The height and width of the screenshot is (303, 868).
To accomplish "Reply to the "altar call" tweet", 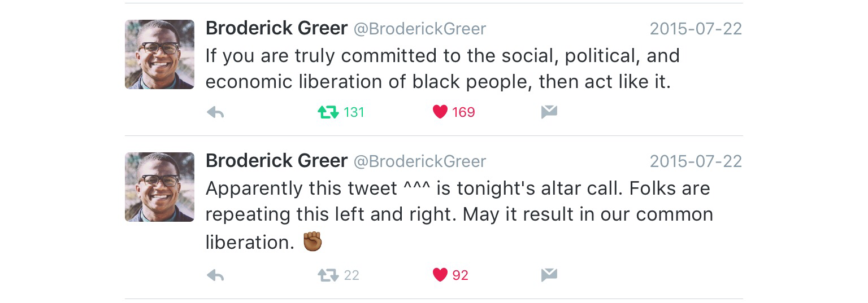I will [215, 275].
